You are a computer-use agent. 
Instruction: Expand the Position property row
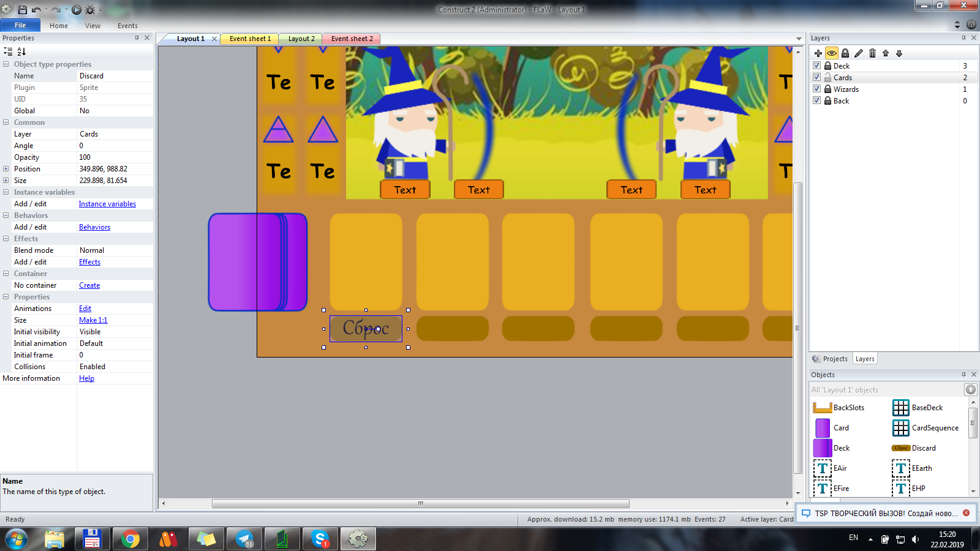[6, 169]
